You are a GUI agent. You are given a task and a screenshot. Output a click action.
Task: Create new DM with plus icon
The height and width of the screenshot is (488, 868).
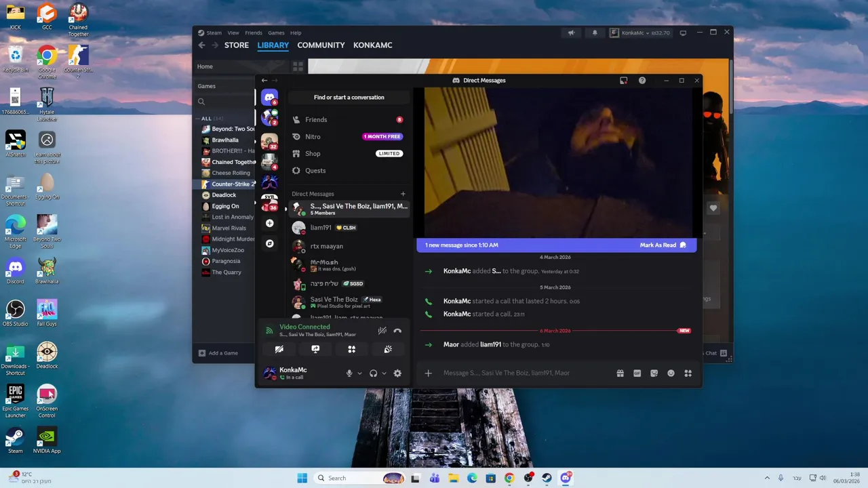pyautogui.click(x=403, y=194)
